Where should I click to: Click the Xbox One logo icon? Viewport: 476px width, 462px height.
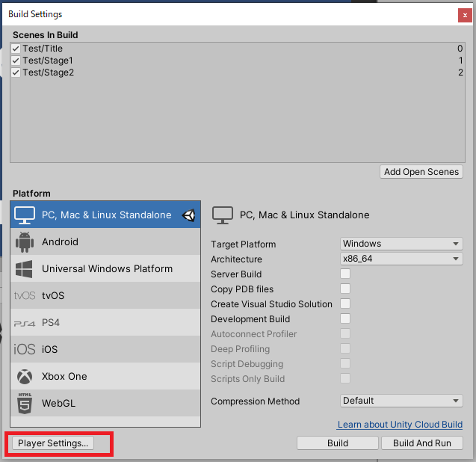point(25,377)
